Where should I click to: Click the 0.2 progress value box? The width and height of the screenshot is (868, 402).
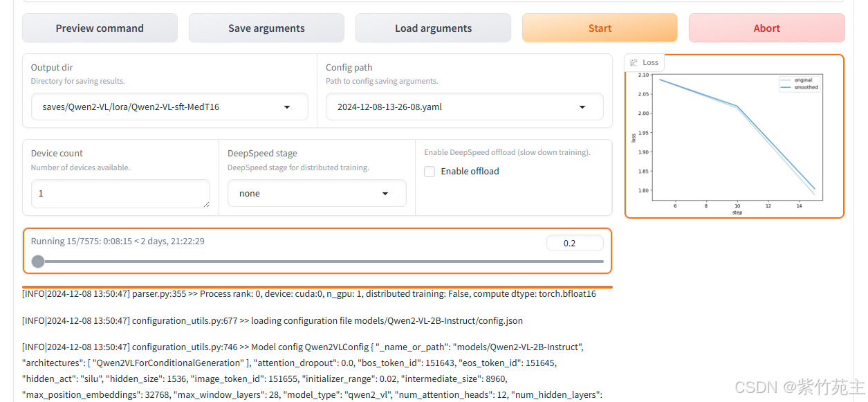575,243
